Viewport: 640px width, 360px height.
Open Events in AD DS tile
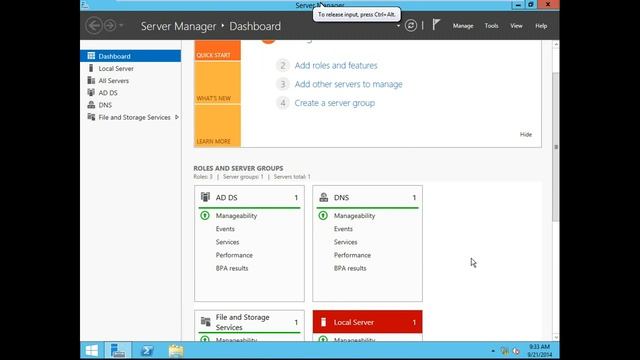(225, 229)
